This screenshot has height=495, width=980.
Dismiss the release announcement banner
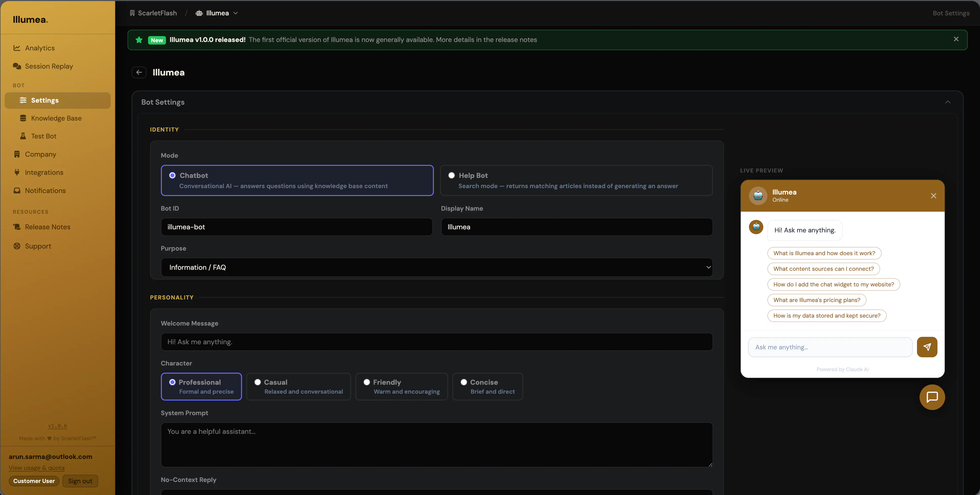click(x=956, y=39)
